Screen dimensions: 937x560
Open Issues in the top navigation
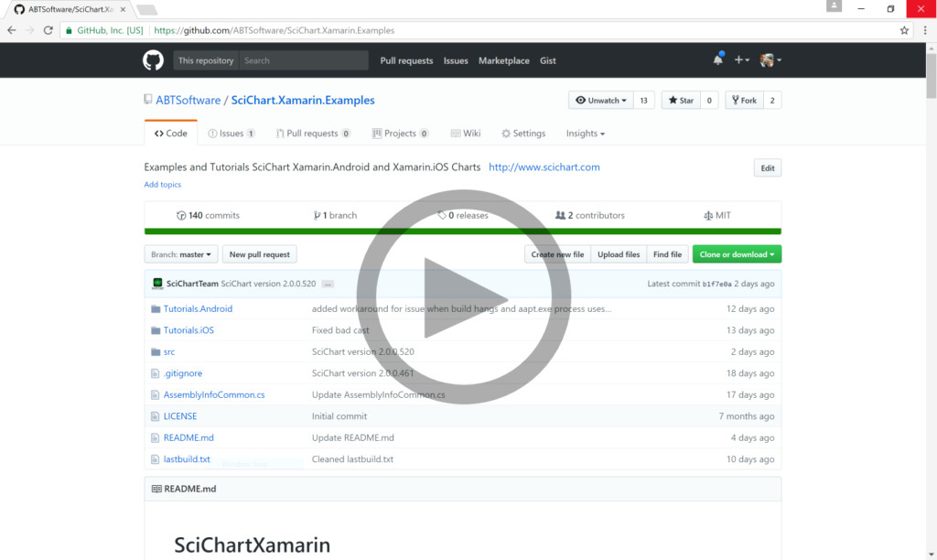pos(456,60)
